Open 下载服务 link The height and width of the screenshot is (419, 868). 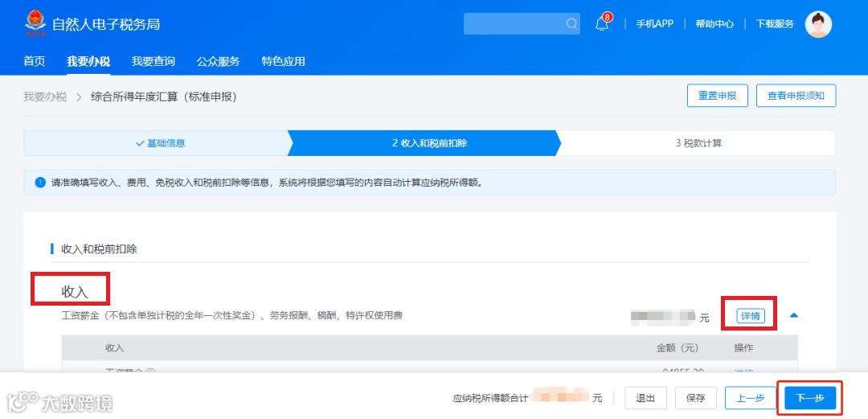tap(775, 24)
